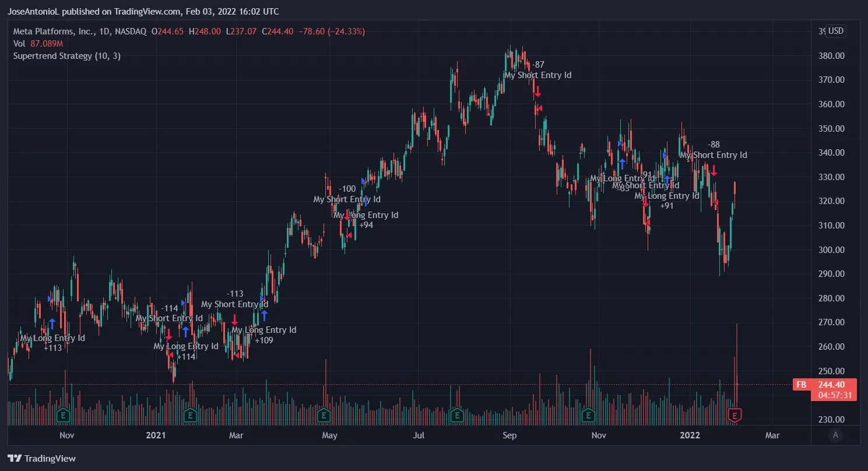Click the tall red volume bar at right

737,373
